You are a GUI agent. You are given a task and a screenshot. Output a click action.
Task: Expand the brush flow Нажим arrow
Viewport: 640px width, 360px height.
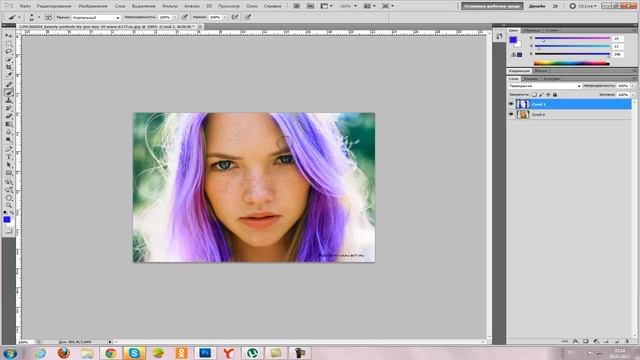coord(225,18)
